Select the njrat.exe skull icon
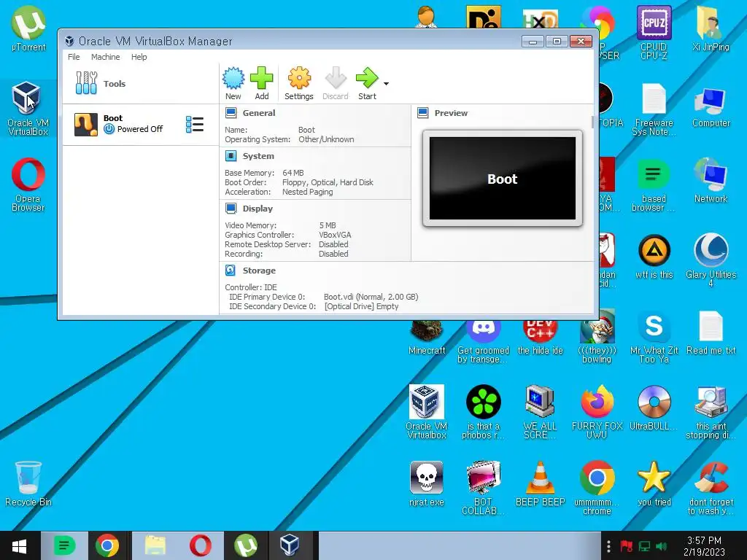Screen dimensions: 747x560 (x=426, y=483)
